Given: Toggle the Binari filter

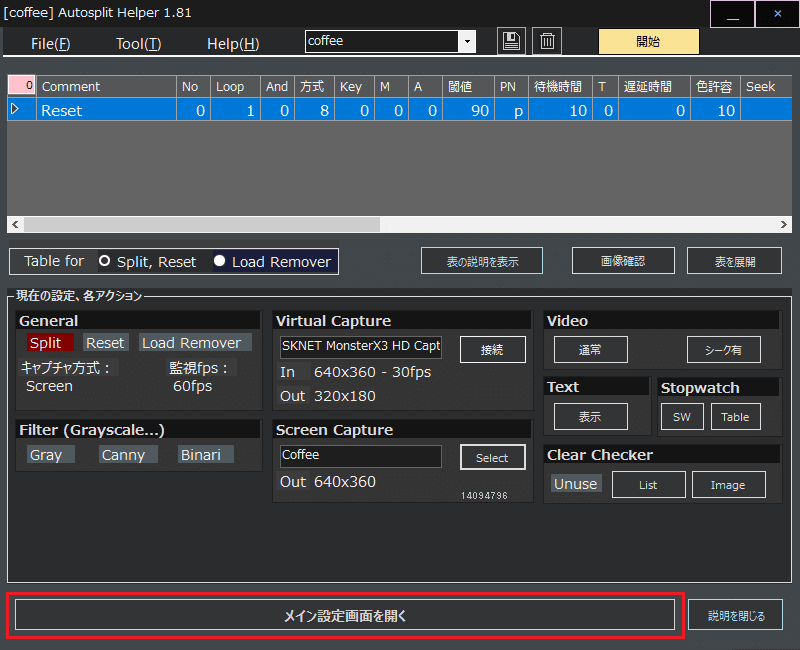Looking at the screenshot, I should click(206, 454).
